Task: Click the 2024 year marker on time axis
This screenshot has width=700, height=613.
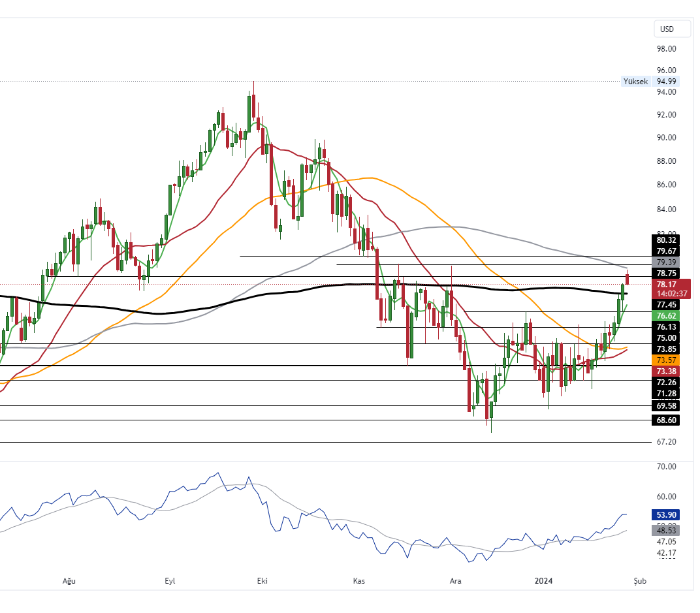Action: click(x=545, y=581)
